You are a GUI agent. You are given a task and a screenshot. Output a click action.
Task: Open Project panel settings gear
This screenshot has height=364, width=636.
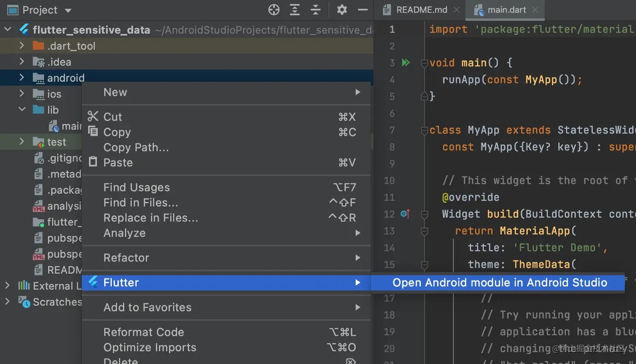(342, 10)
